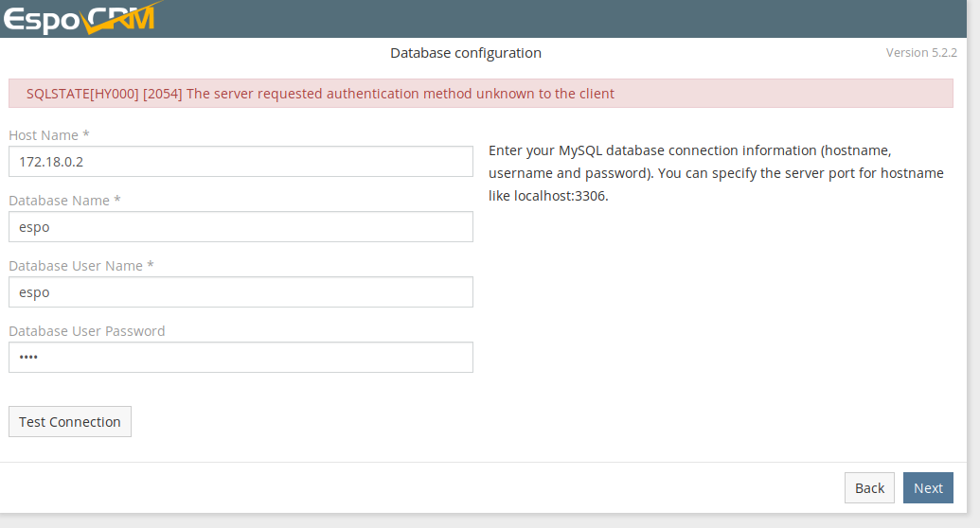
Task: Select the Database User Name field
Action: [241, 292]
